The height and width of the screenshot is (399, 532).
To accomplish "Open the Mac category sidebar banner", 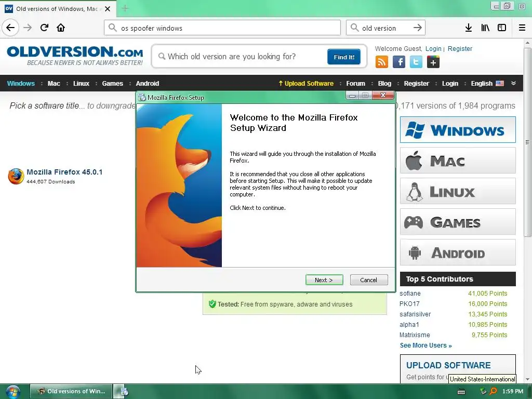I will pyautogui.click(x=458, y=161).
